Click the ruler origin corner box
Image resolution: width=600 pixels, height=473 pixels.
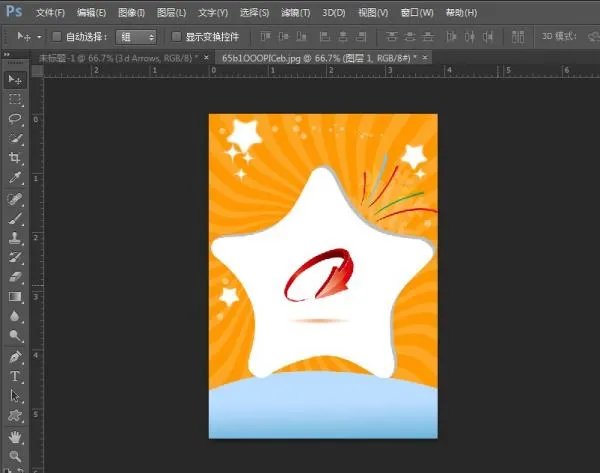37,71
